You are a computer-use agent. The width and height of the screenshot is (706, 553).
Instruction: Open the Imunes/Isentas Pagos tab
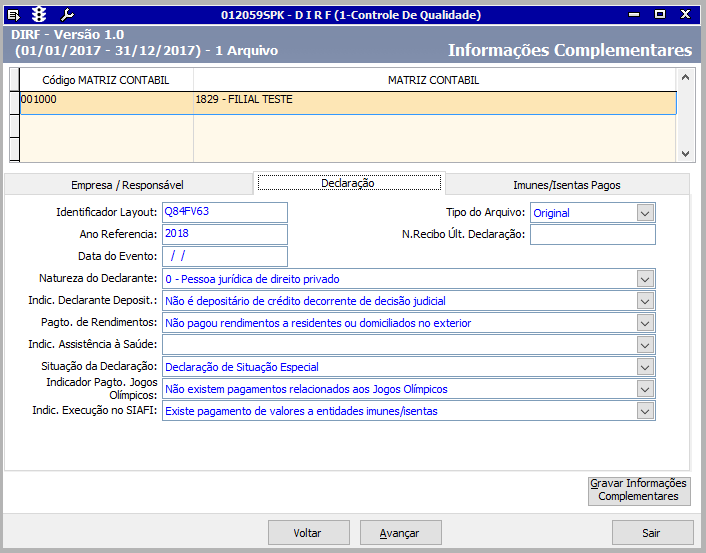[567, 185]
